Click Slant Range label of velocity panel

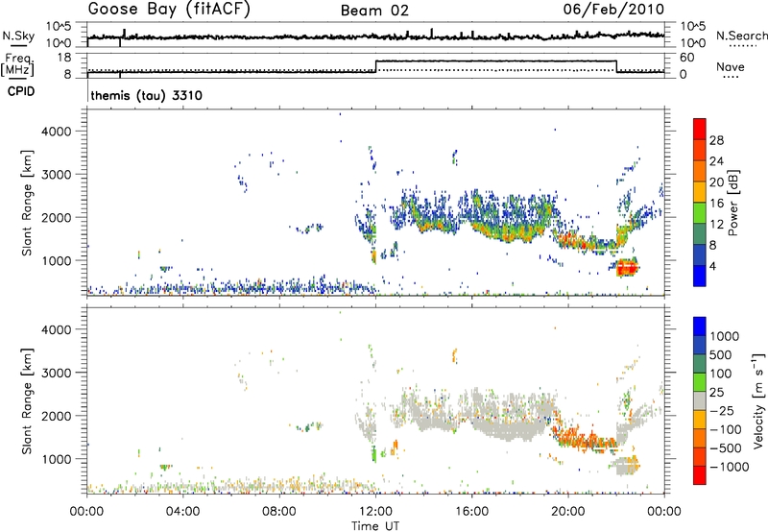[27, 400]
